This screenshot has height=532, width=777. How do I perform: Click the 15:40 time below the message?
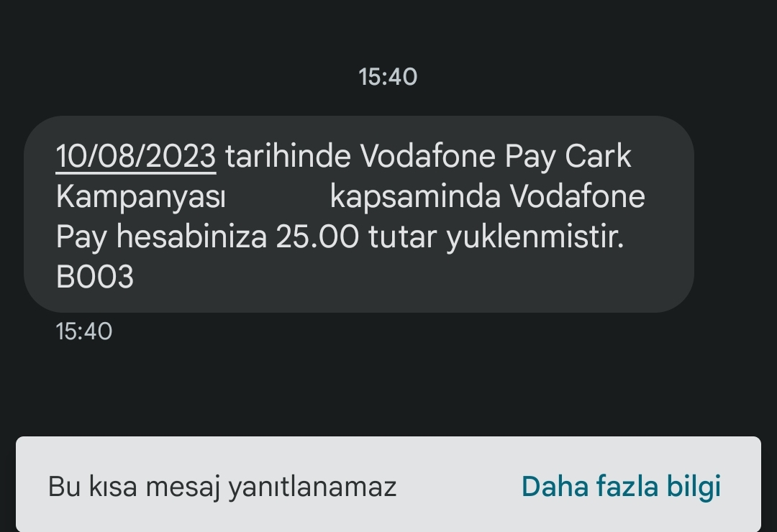tap(84, 331)
